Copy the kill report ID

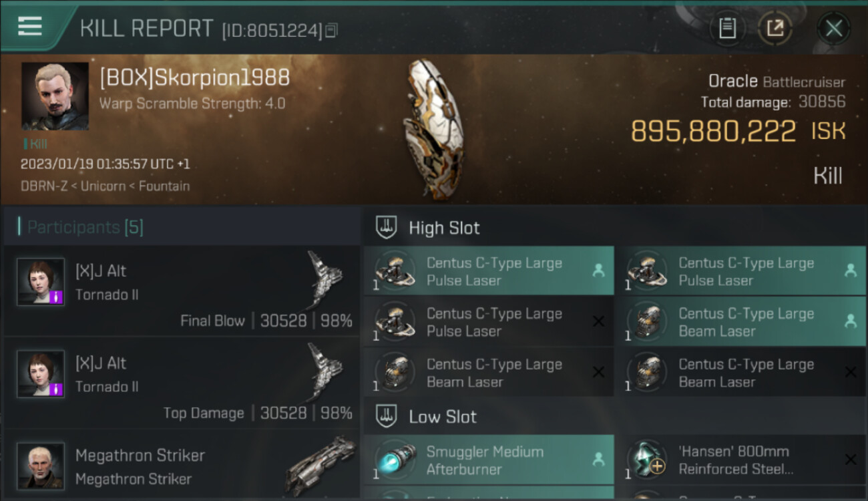(x=331, y=30)
